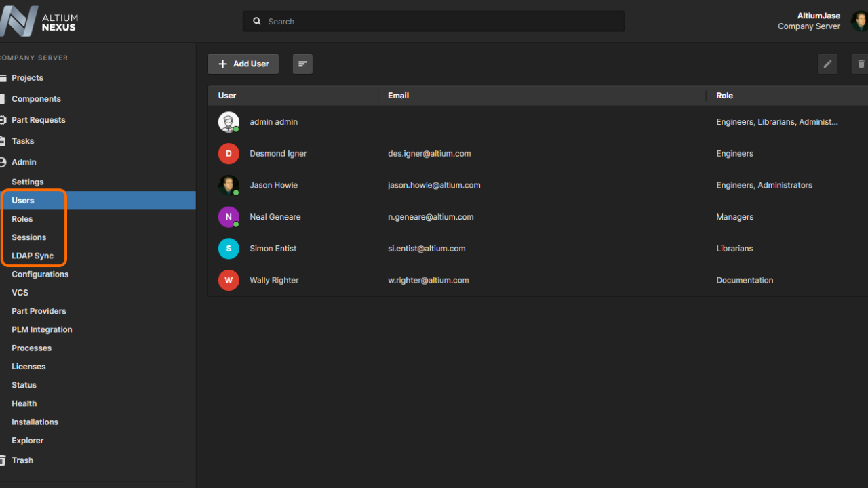Open the Sessions page
868x488 pixels.
coord(29,237)
